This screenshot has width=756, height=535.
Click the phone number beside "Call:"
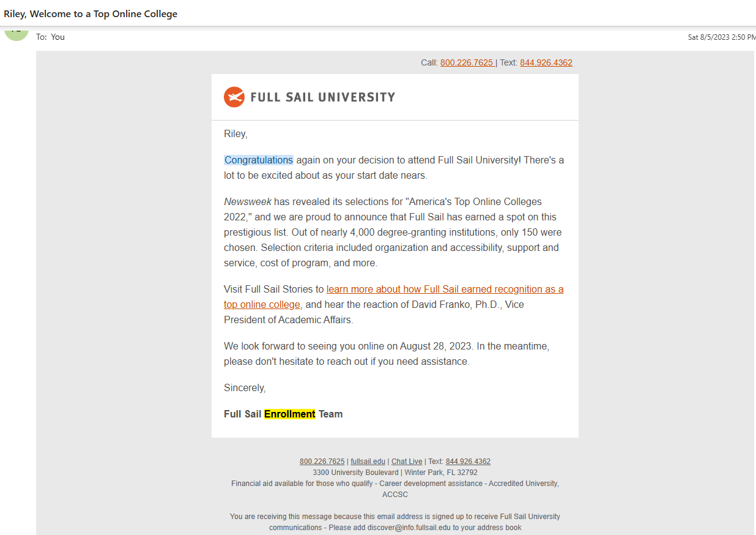click(x=467, y=62)
